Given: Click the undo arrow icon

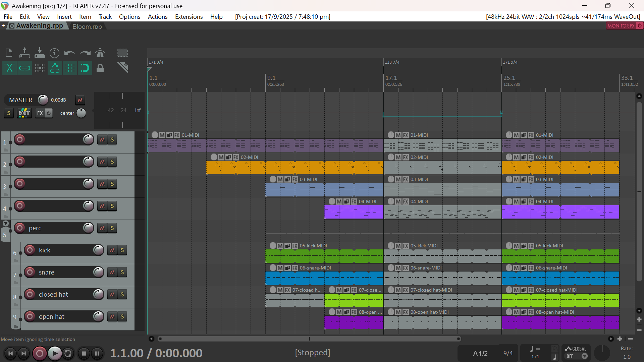Looking at the screenshot, I should coord(69,53).
